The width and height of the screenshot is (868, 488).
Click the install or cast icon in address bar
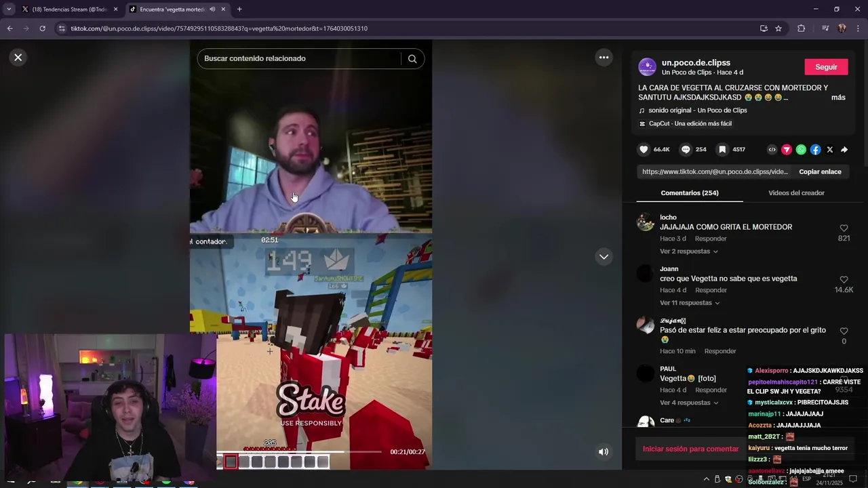[764, 28]
